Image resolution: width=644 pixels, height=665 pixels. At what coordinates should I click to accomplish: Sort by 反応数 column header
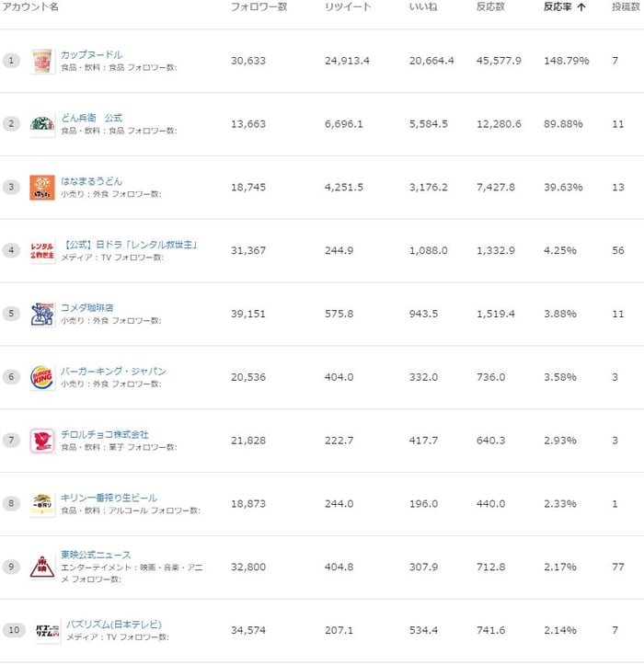click(490, 6)
